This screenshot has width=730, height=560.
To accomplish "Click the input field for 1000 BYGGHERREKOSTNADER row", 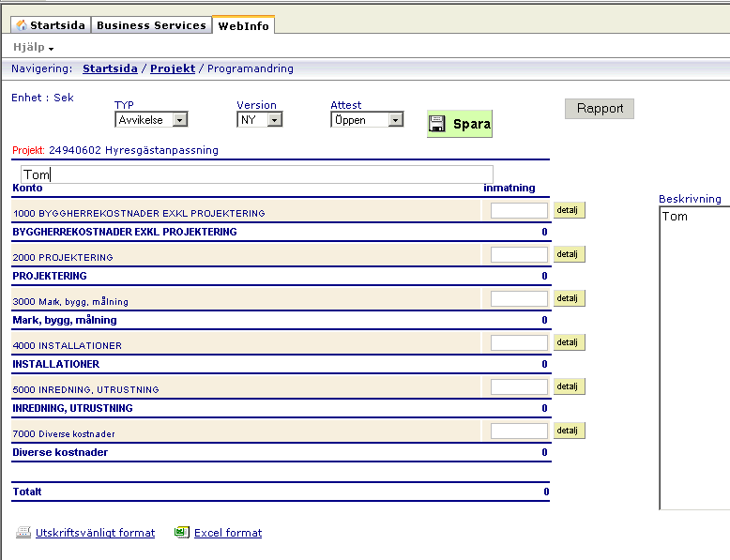I will 519,210.
